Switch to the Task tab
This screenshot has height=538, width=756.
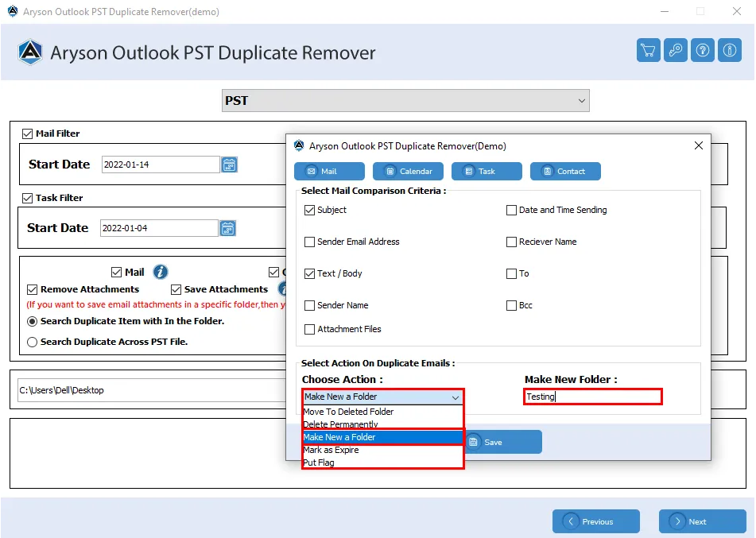[487, 171]
